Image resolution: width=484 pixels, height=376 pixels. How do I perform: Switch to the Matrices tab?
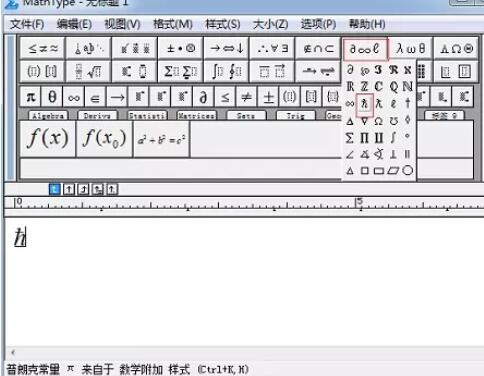click(x=196, y=115)
